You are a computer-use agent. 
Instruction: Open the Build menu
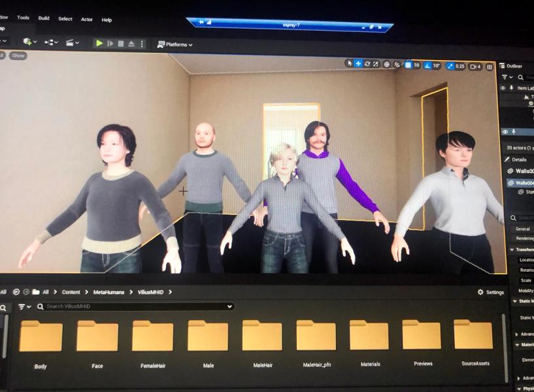[44, 18]
